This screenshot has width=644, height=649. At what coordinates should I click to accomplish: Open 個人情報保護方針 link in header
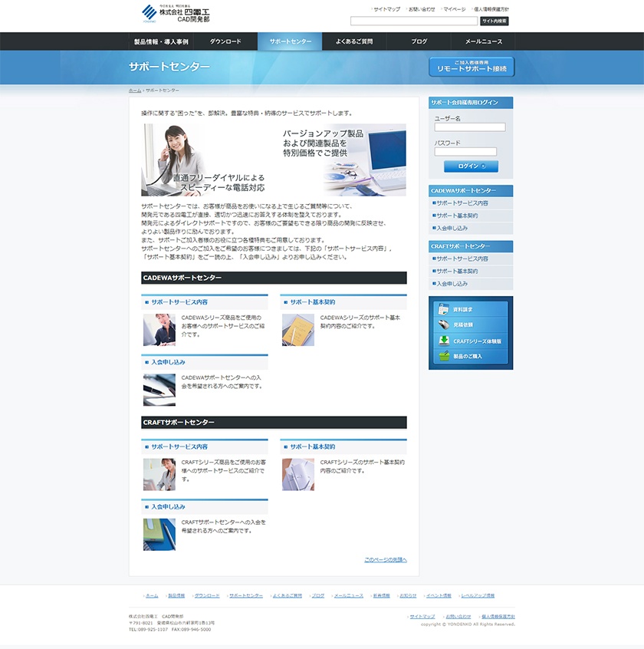tap(491, 9)
